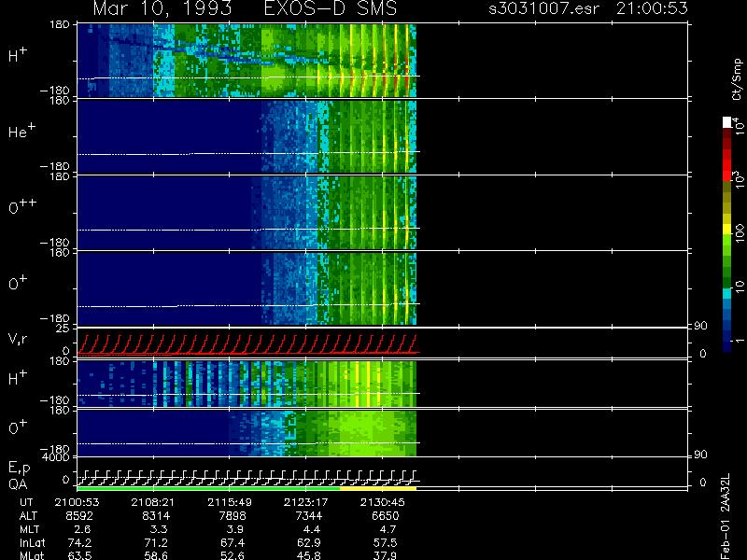Screen dimensions: 747x560
Task: Click the 'MLat' row label
Action: tap(32, 555)
